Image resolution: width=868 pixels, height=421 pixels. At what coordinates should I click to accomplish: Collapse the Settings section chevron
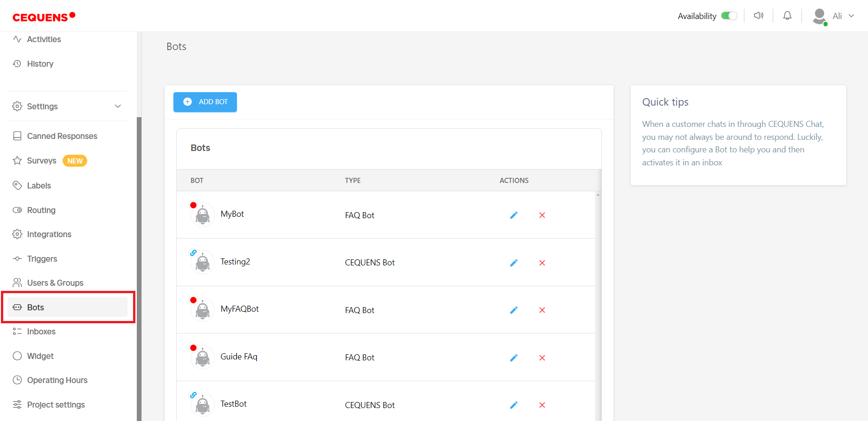point(118,106)
